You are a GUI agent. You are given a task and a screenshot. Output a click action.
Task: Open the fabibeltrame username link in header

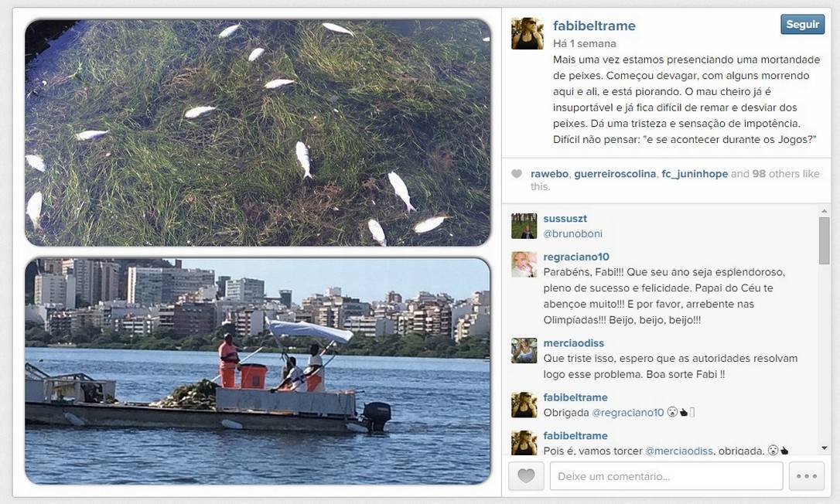click(594, 26)
